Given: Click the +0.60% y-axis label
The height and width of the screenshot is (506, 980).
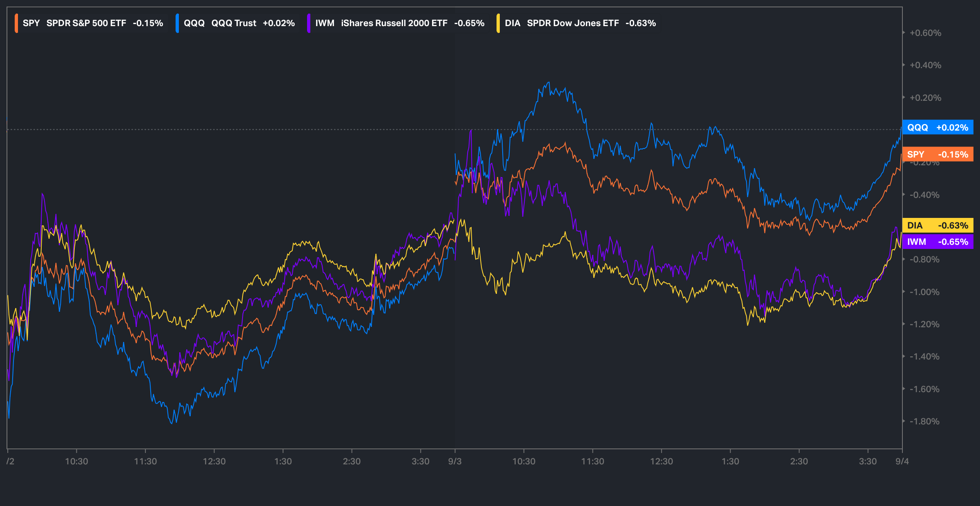Looking at the screenshot, I should (925, 33).
